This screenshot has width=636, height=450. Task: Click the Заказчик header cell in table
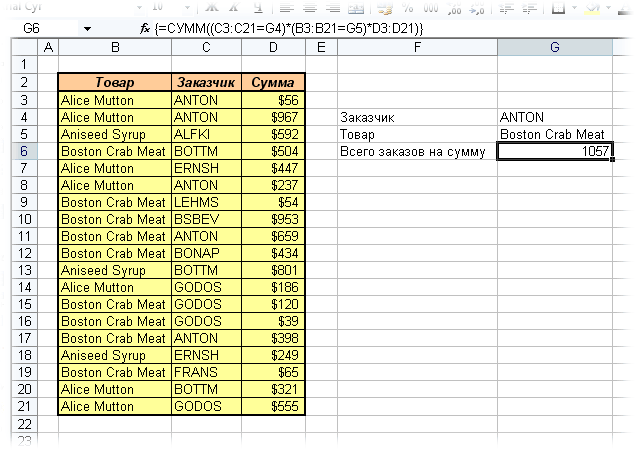206,82
